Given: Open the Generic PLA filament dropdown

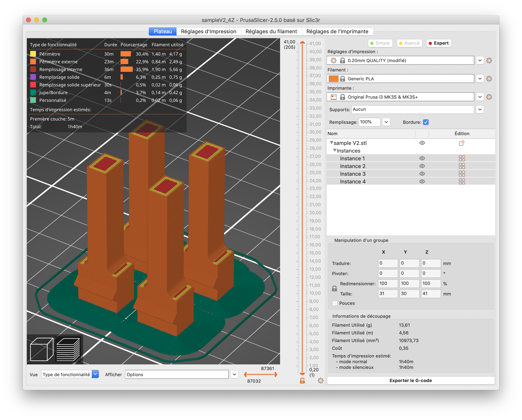Looking at the screenshot, I should (x=480, y=79).
